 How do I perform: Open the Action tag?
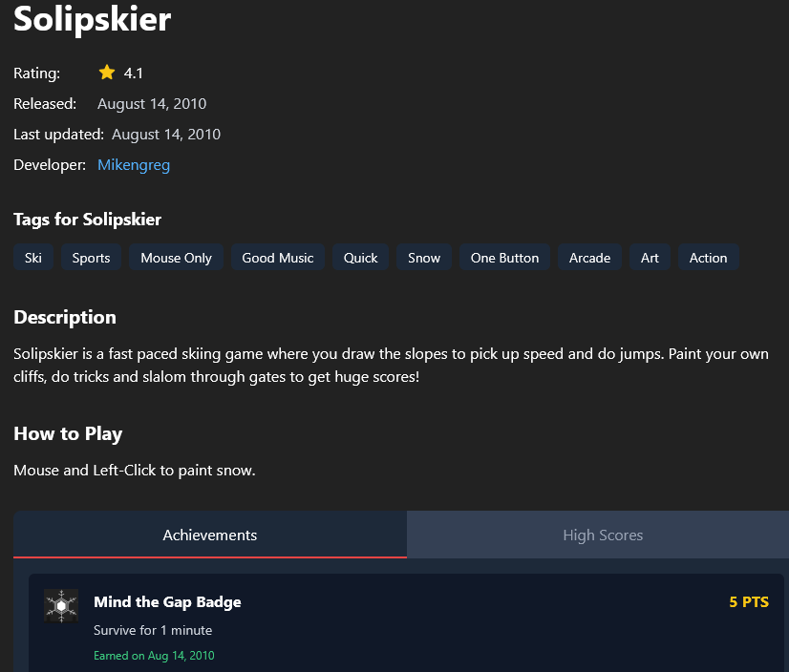[x=708, y=258]
